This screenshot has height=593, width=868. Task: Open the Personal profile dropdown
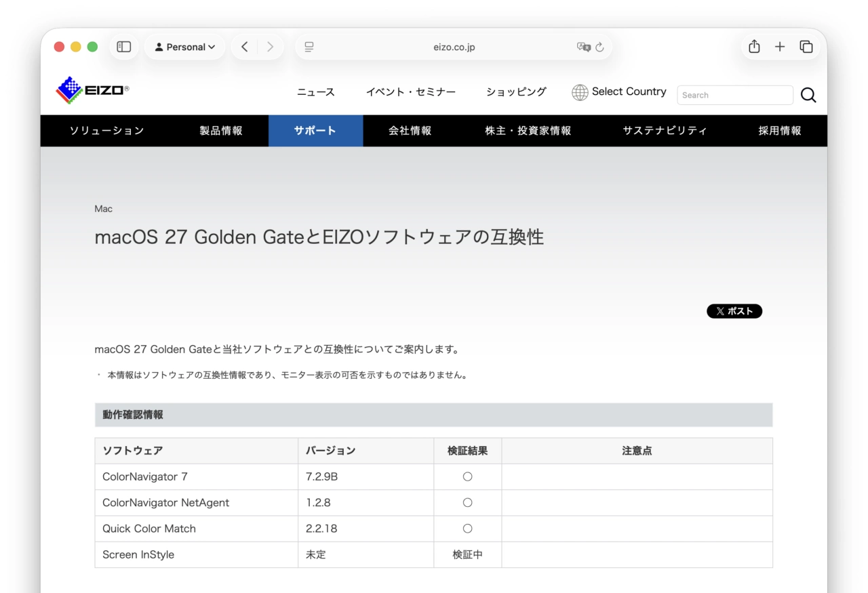[185, 47]
